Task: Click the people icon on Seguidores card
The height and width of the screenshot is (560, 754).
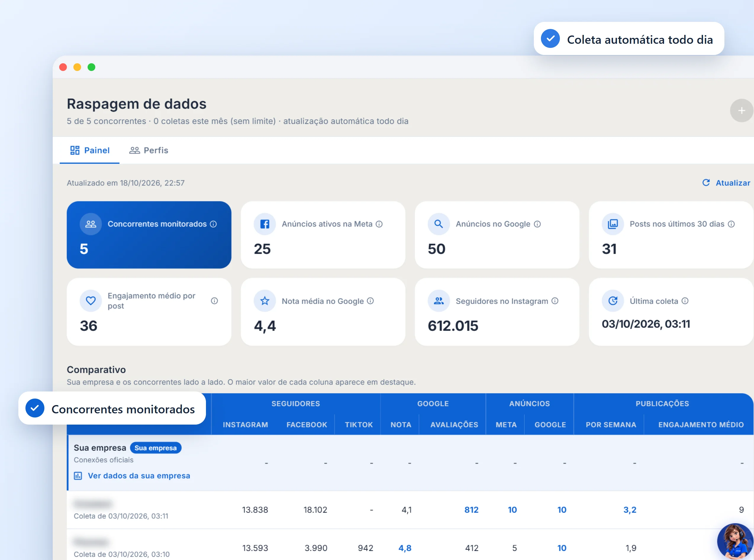Action: pos(439,301)
